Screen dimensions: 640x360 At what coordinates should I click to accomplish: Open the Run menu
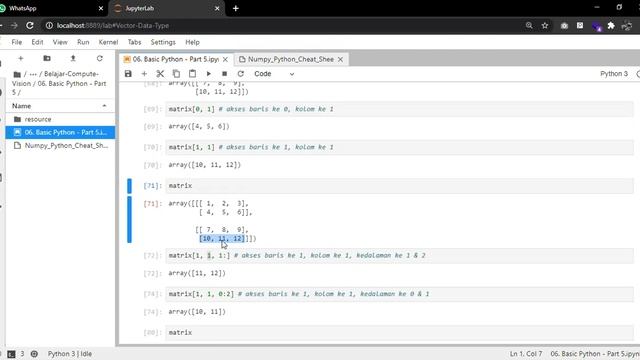(83, 42)
